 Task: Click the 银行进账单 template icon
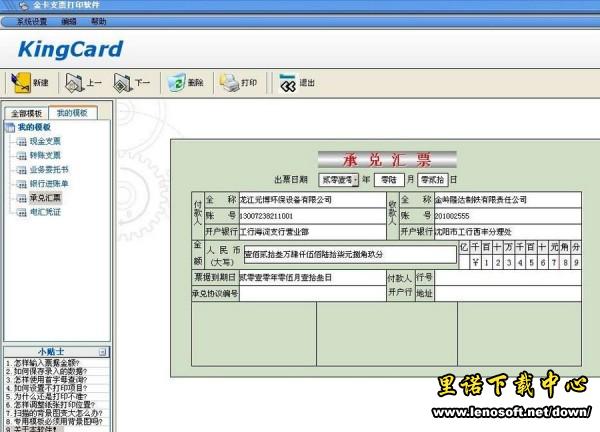pyautogui.click(x=22, y=184)
